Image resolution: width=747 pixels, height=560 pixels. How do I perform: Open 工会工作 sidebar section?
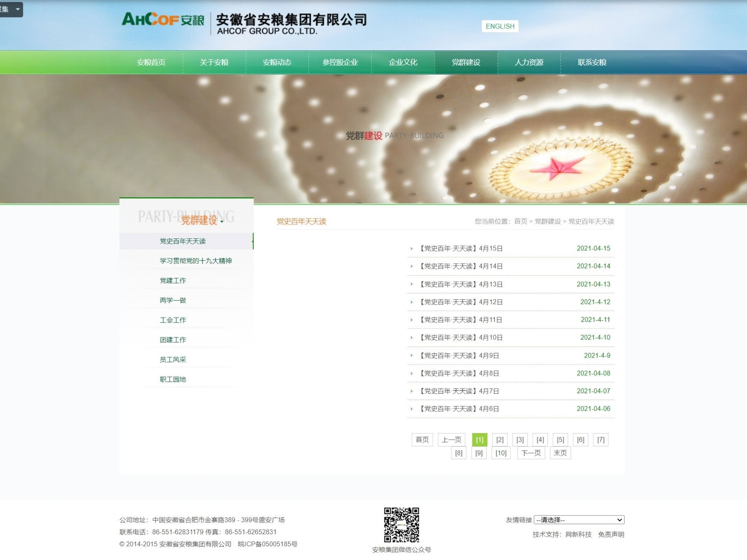(x=173, y=320)
